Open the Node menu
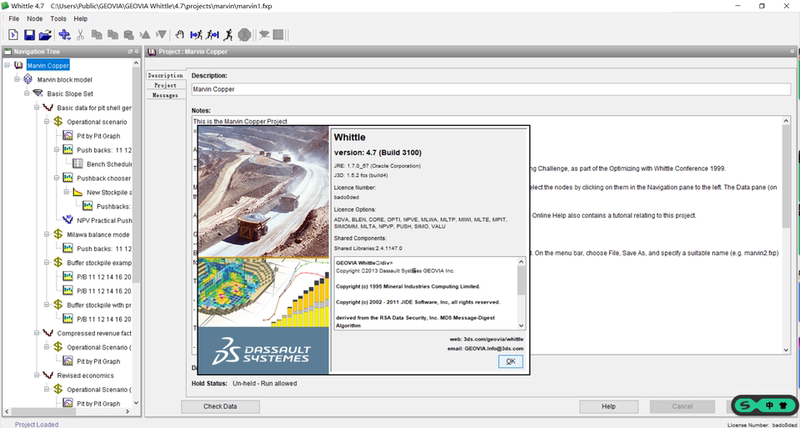 pos(35,18)
